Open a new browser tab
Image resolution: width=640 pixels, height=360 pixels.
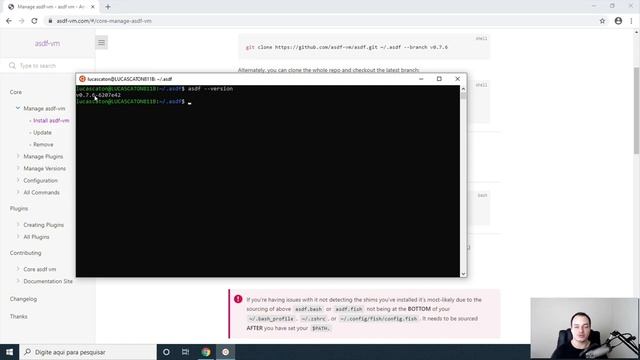click(x=108, y=7)
